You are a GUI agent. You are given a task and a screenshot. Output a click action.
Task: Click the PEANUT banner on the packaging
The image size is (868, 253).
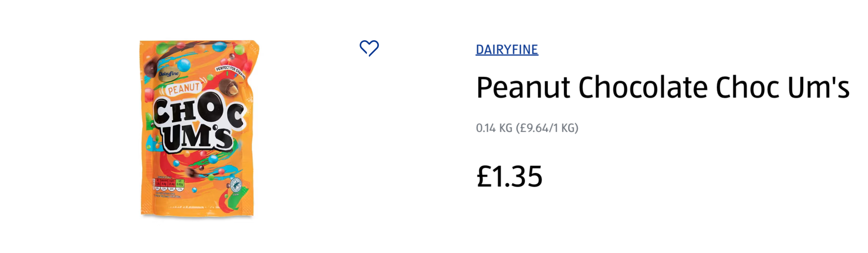pyautogui.click(x=184, y=89)
